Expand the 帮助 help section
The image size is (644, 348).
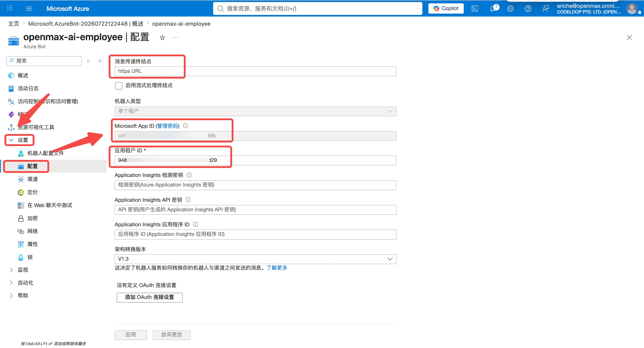(x=19, y=295)
